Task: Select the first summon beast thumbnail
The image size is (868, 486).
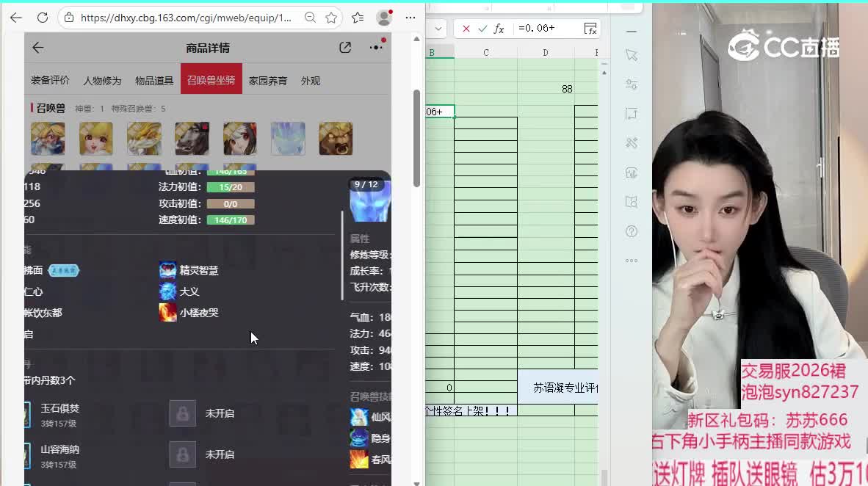Action: coord(48,139)
